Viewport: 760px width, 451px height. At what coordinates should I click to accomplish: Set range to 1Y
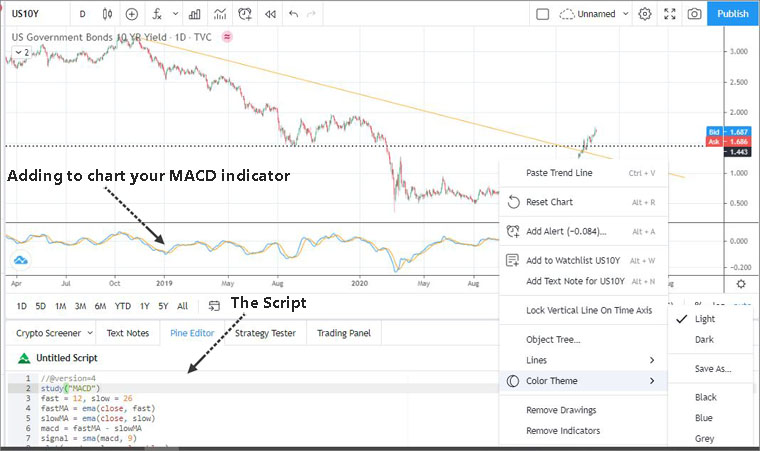coord(144,306)
